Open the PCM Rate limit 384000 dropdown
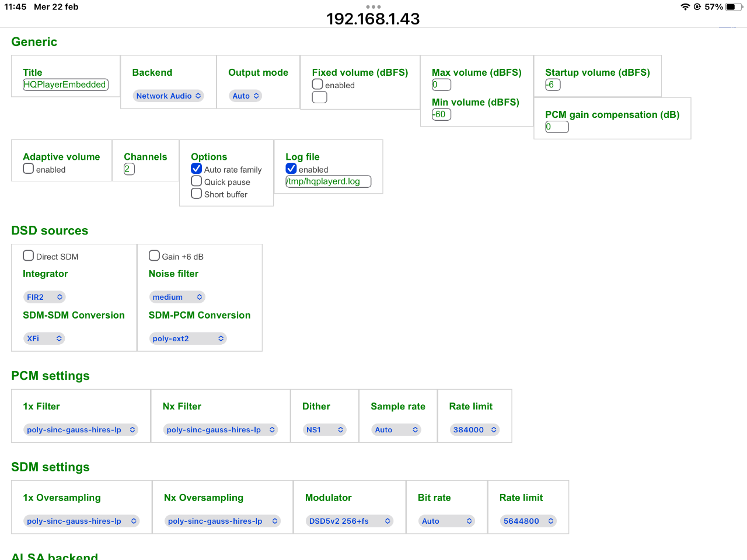747x560 pixels. [x=474, y=430]
